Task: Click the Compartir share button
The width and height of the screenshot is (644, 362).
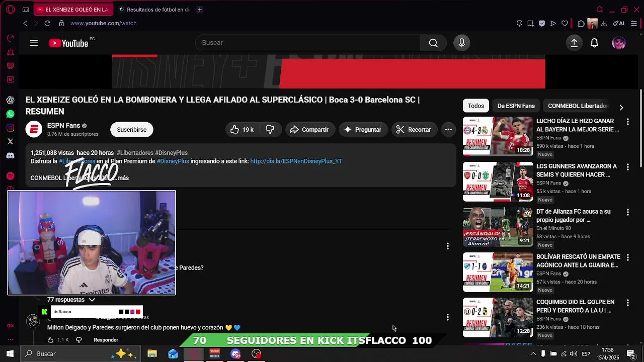Action: [309, 130]
